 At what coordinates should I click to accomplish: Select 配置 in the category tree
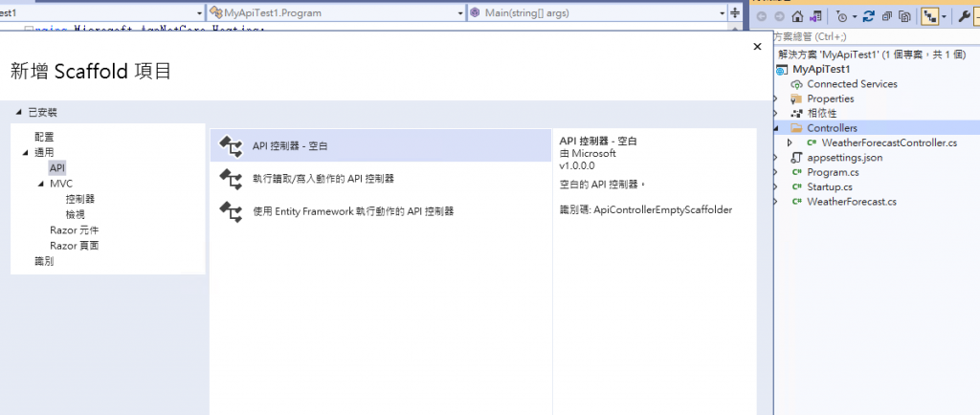click(44, 137)
